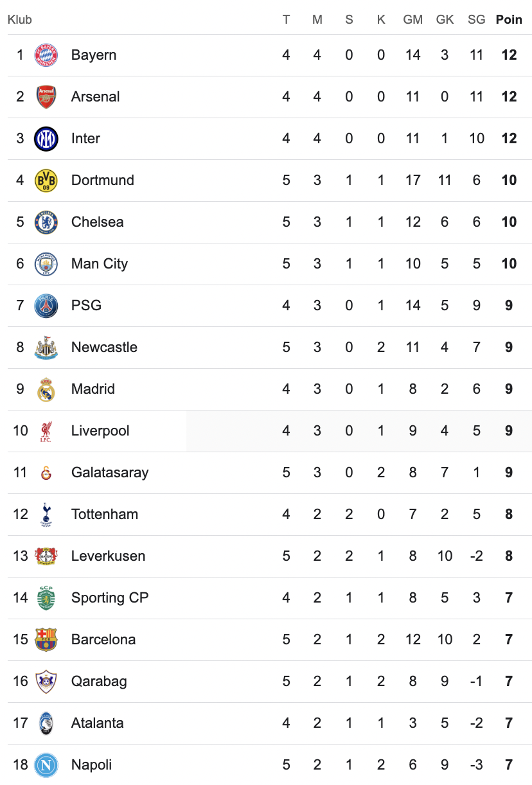Click the Napoli club crest icon

46,765
